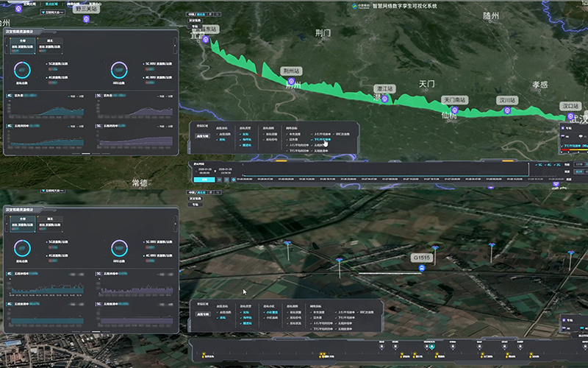Image resolution: width=588 pixels, height=368 pixels.
Task: Collapse left arrow of upper statistics panel tabs
Action: 7,46
